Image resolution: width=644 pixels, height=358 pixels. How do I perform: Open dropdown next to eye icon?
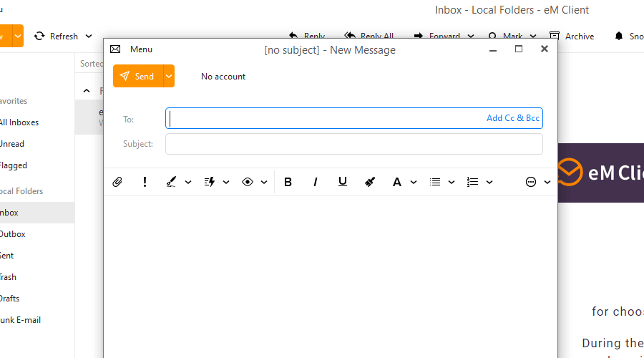pyautogui.click(x=264, y=182)
